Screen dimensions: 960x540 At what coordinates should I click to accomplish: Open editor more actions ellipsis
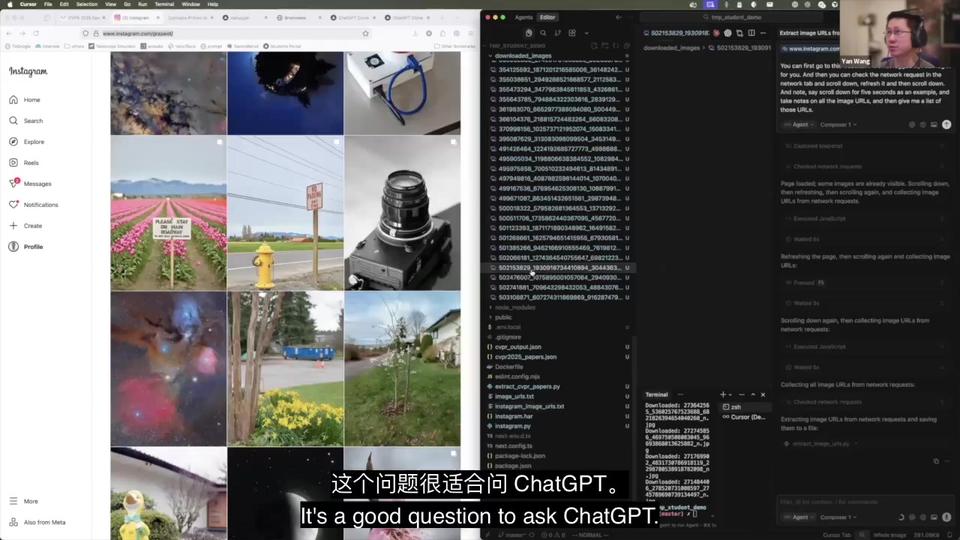tap(763, 33)
